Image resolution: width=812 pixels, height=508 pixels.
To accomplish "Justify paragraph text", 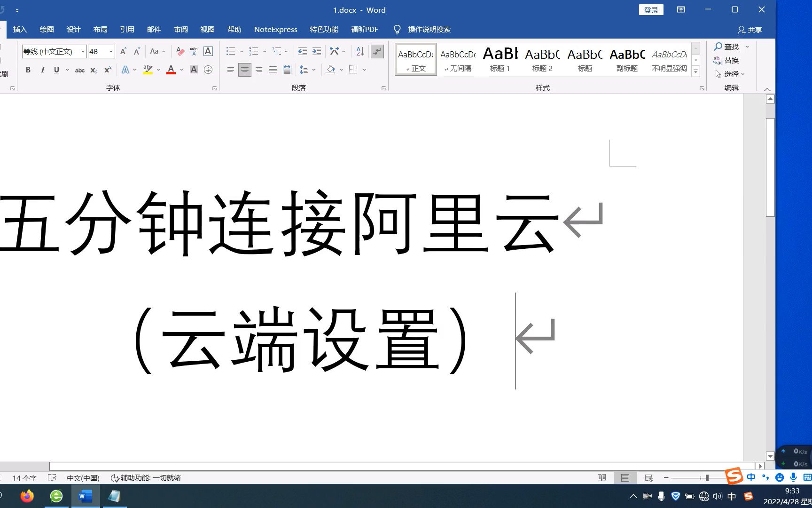I will (x=273, y=70).
